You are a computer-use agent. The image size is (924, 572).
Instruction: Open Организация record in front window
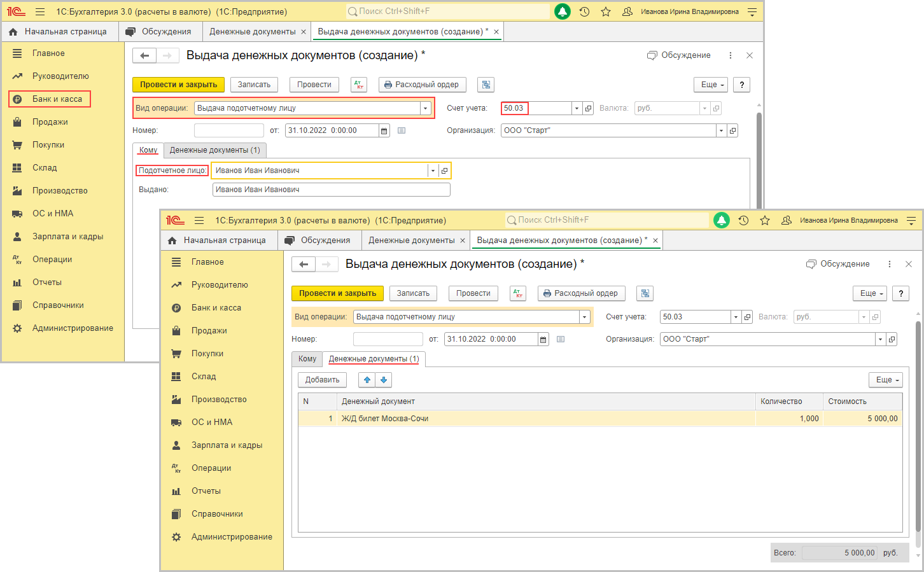click(892, 339)
